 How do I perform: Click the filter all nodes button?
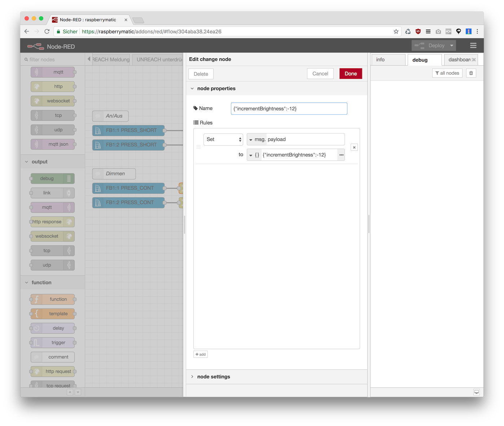pos(447,73)
